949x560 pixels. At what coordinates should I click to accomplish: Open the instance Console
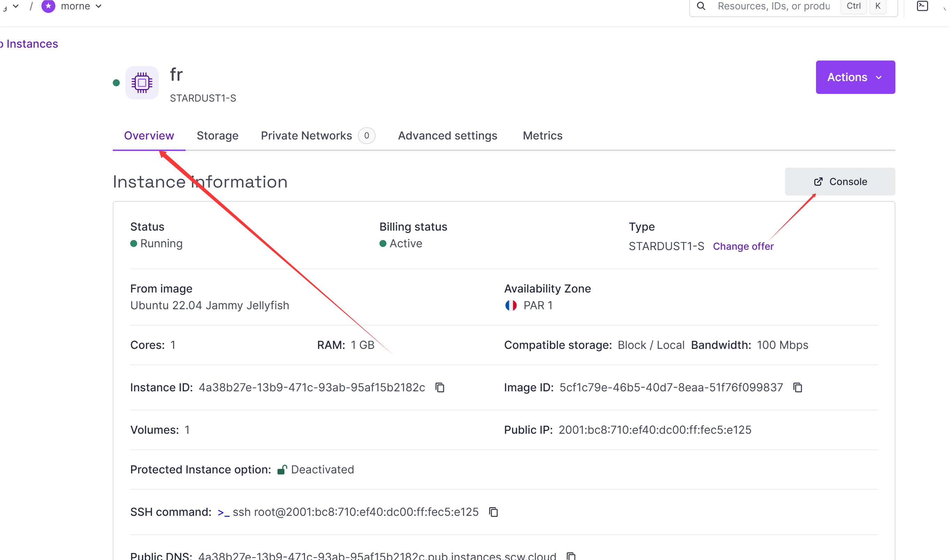839,182
